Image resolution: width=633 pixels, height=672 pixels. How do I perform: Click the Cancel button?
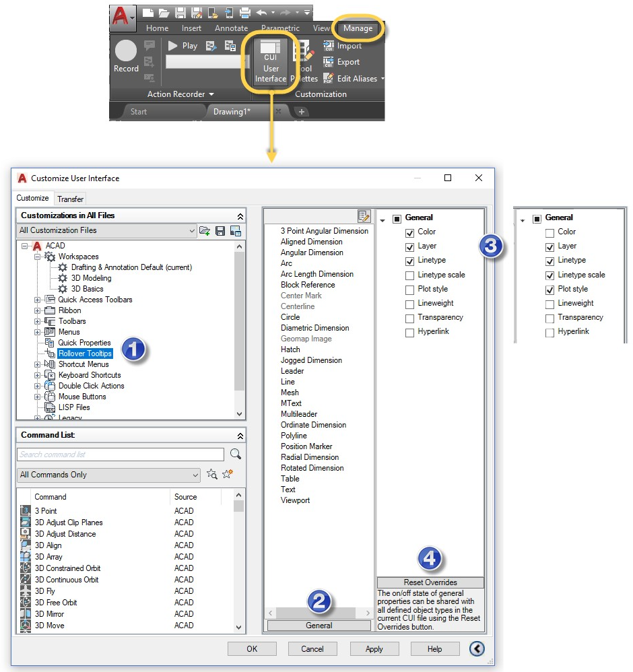pos(312,649)
